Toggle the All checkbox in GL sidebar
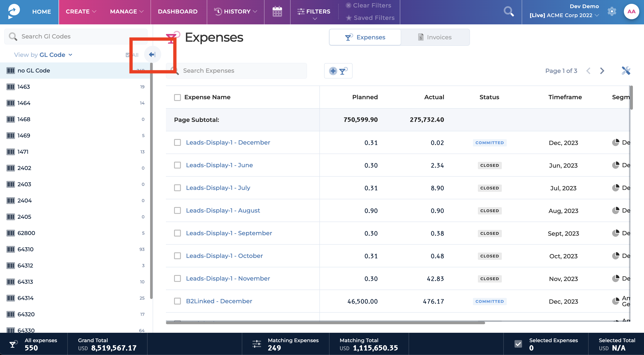Screen dimensions: 644x355 coord(127,55)
